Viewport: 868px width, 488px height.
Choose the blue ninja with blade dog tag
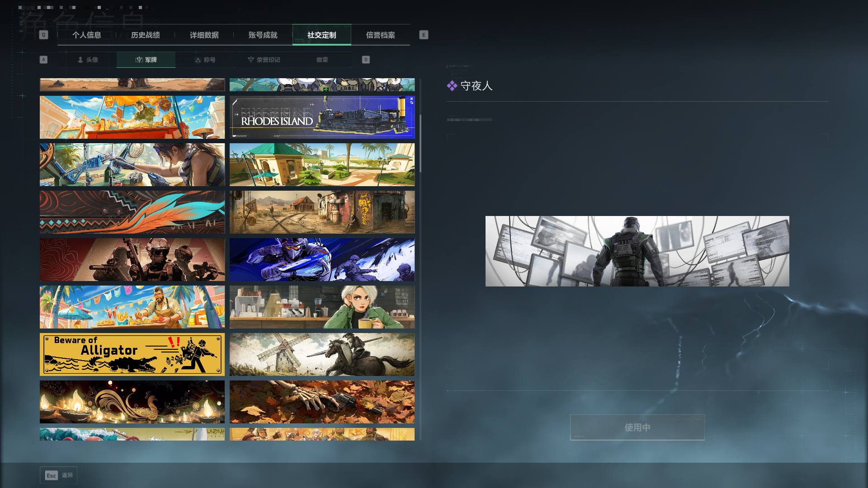coord(322,259)
